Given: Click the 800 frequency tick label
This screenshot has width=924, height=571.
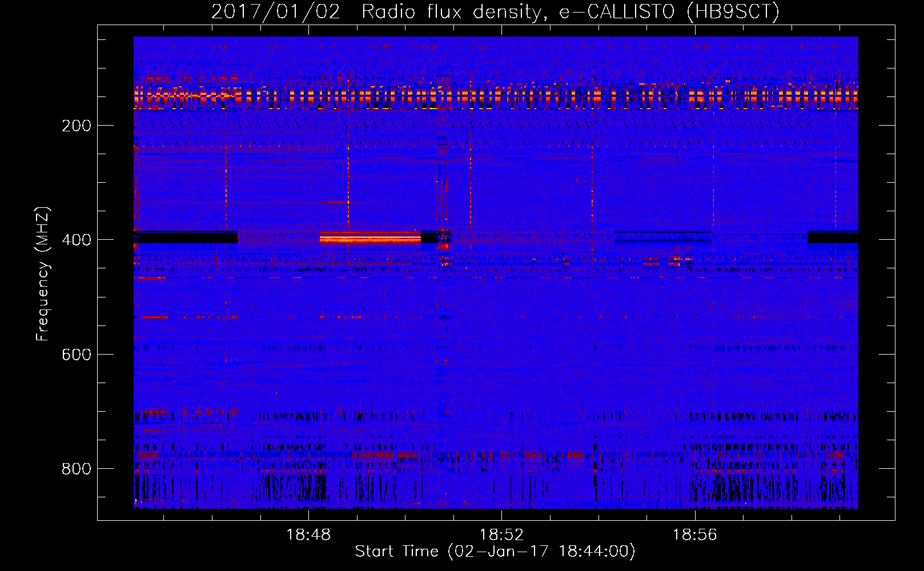Looking at the screenshot, I should click(x=77, y=469).
